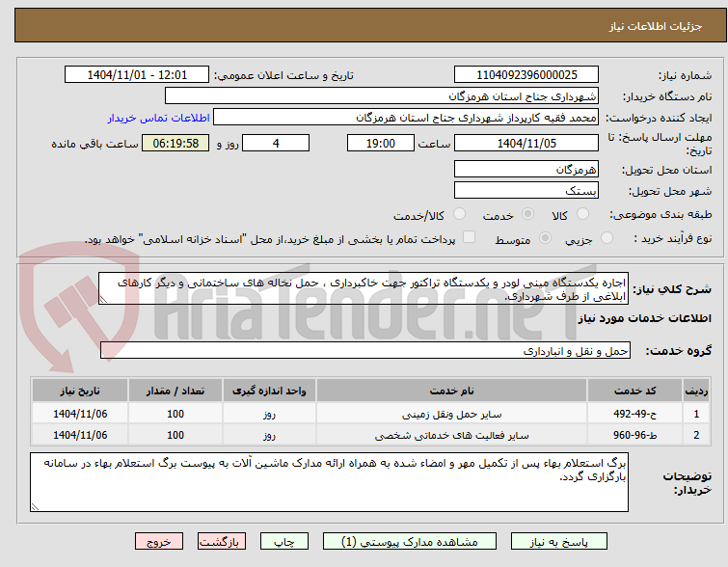Click the unit روز in row 1

pyautogui.click(x=269, y=414)
